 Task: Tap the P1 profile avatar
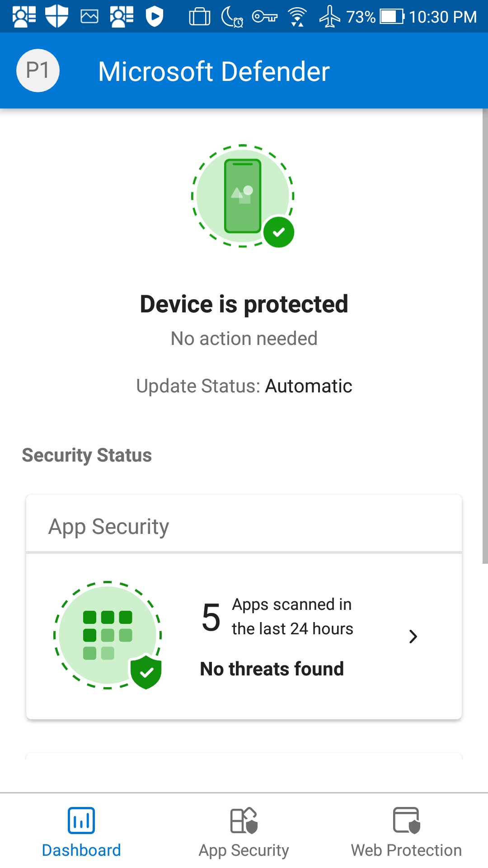38,71
